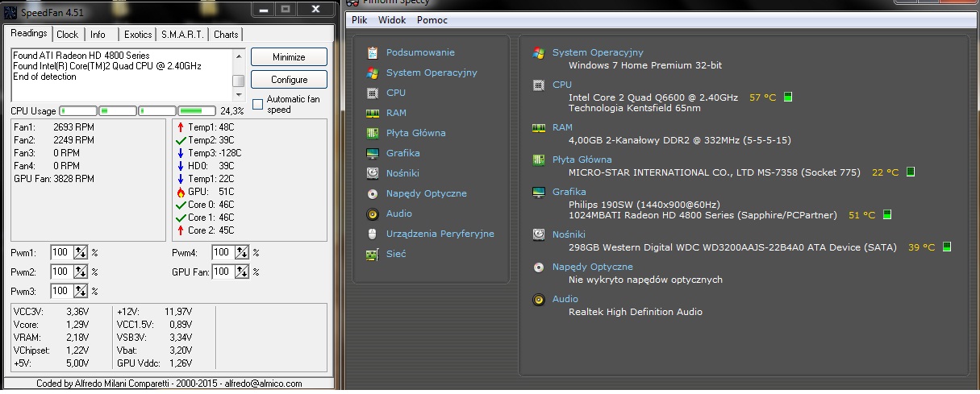Viewport: 980px width, 394px height.
Task: Click the Configure button
Action: (x=289, y=80)
